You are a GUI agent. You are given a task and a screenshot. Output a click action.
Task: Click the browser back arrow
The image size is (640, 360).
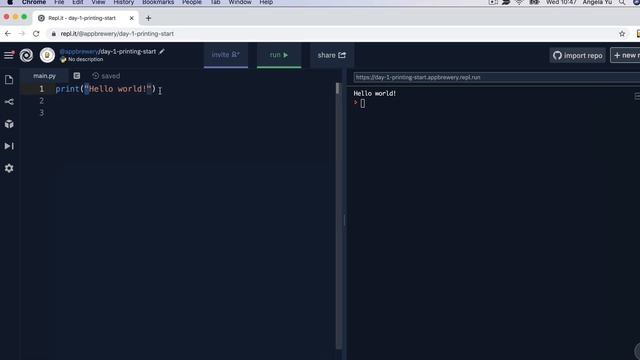pos(8,33)
